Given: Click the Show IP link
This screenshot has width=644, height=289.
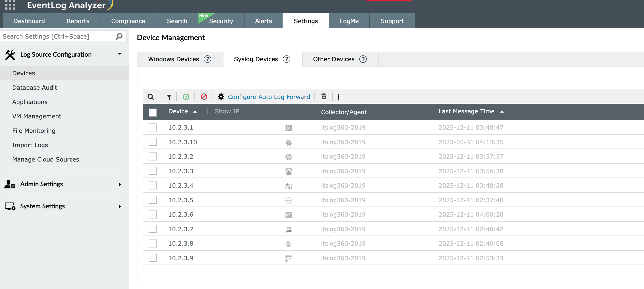Looking at the screenshot, I should click(x=227, y=111).
